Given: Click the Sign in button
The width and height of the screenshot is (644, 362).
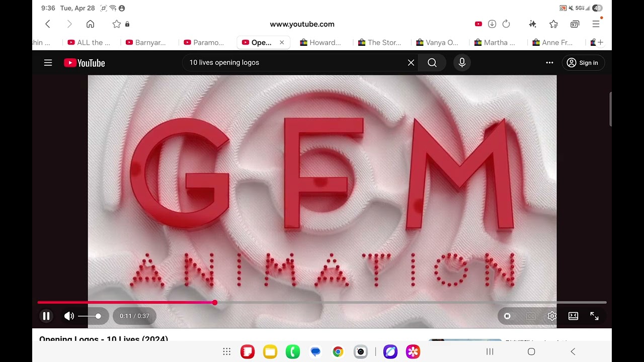Looking at the screenshot, I should coord(583,63).
